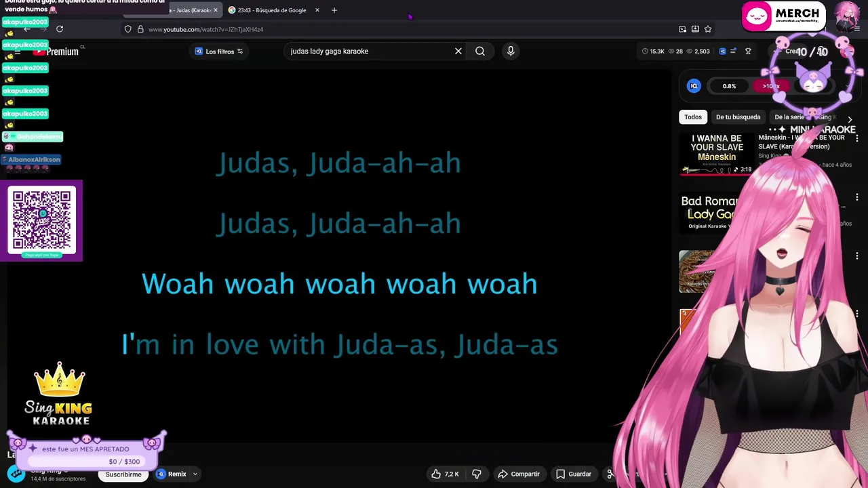868x488 pixels.
Task: Click the blue IQ extension icon in panel
Action: point(694,86)
